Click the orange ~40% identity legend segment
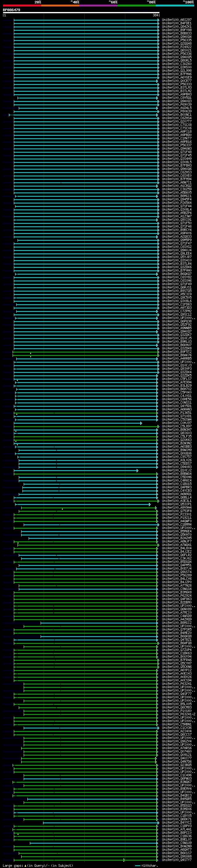This screenshot has height=868, width=197. [60, 6]
